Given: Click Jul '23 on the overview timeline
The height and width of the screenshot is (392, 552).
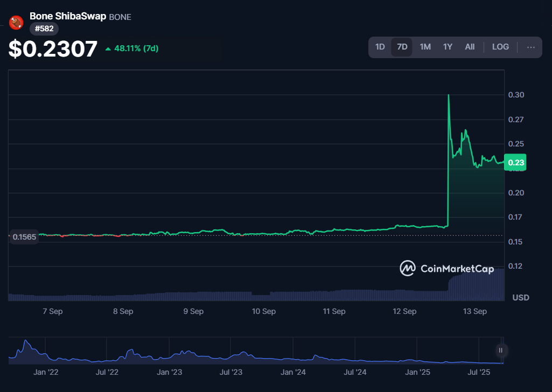Looking at the screenshot, I should (231, 372).
